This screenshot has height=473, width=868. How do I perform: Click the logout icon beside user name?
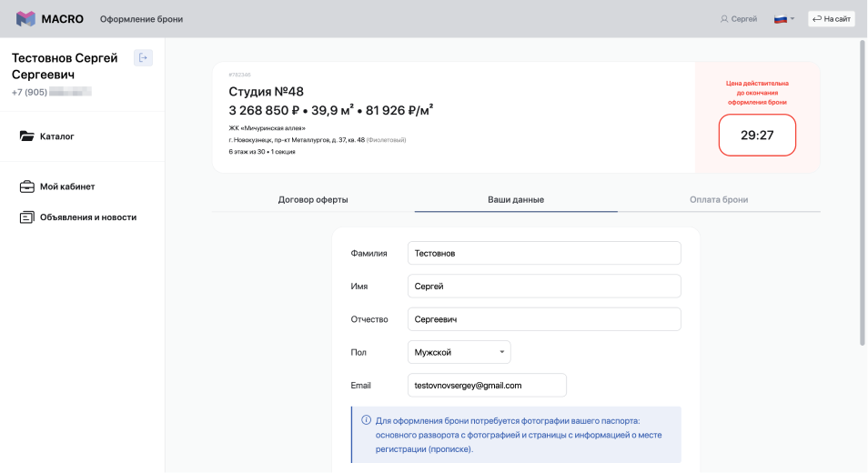tap(143, 58)
